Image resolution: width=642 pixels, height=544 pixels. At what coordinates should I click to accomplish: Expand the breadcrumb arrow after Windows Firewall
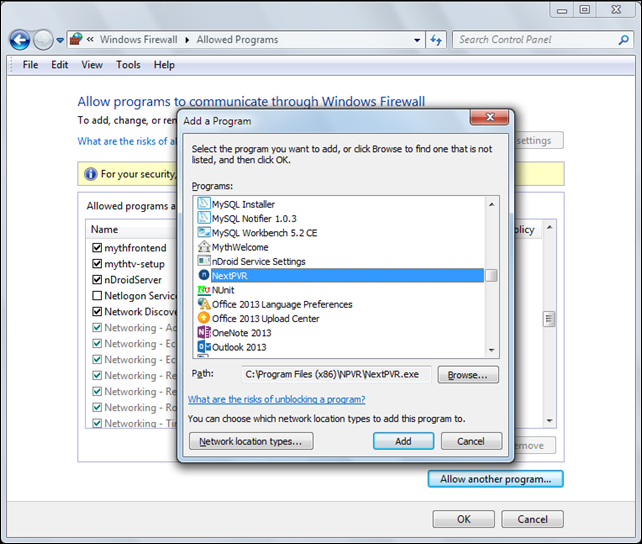pos(187,40)
